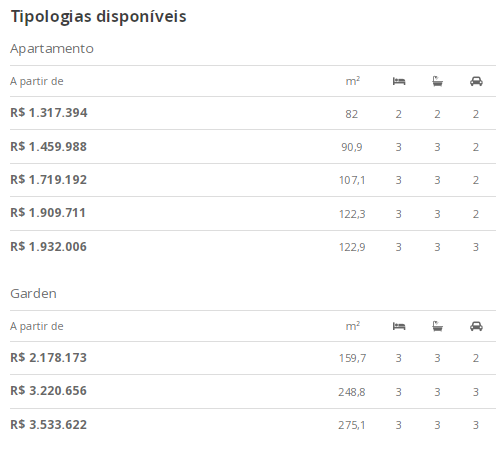Click the bed icon in Apartamento header
Viewport: 497px width, 450px height.
tap(399, 81)
